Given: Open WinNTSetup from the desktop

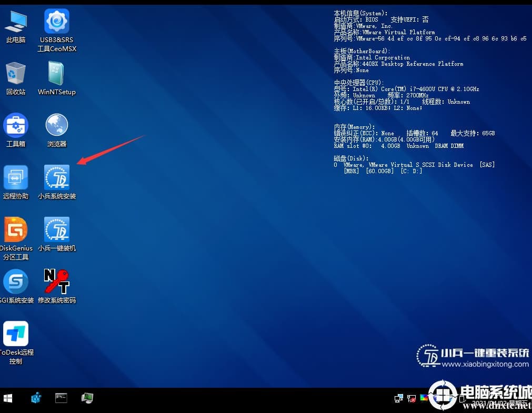Looking at the screenshot, I should point(56,76).
